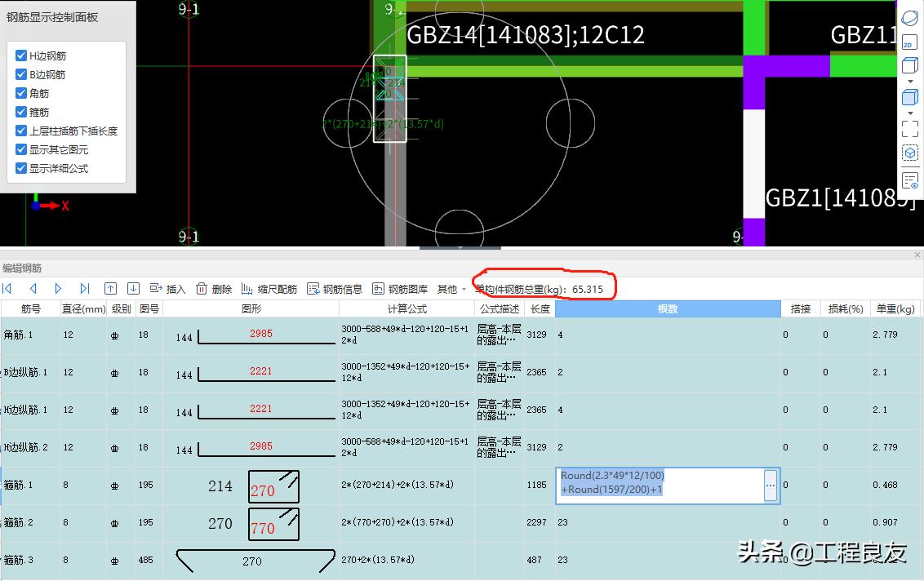The height and width of the screenshot is (581, 924).
Task: Expand arrow below wireframe cube icon
Action: pyautogui.click(x=910, y=82)
